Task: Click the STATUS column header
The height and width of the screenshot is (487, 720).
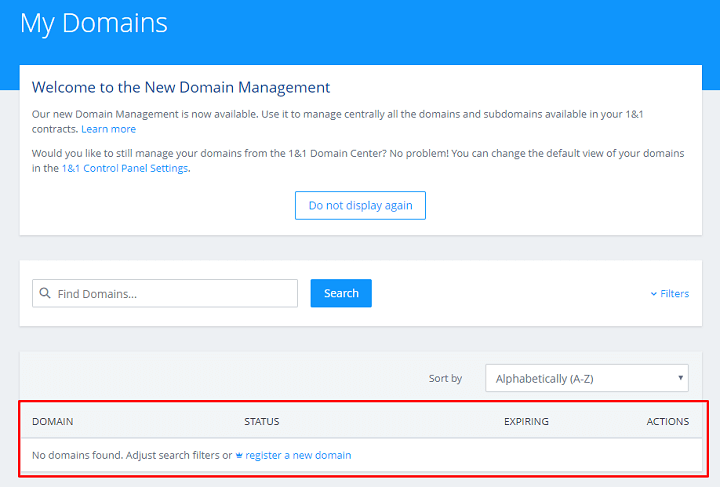Action: 262,422
